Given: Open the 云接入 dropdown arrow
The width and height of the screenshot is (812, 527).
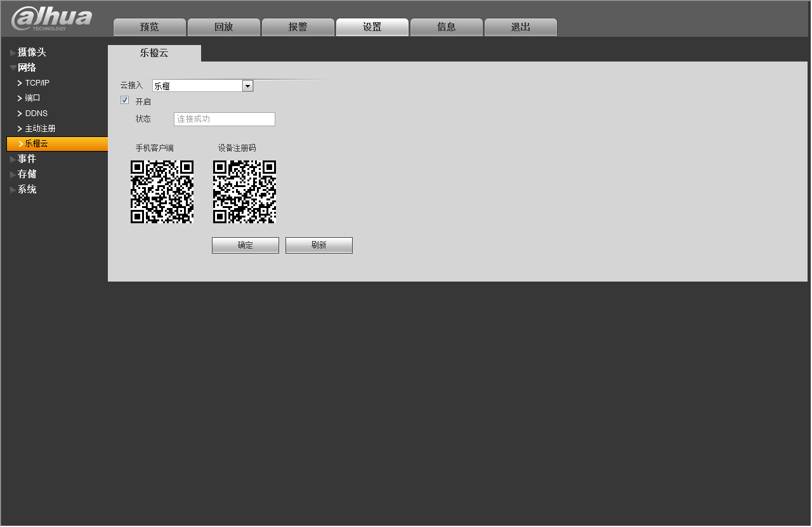Looking at the screenshot, I should point(247,86).
